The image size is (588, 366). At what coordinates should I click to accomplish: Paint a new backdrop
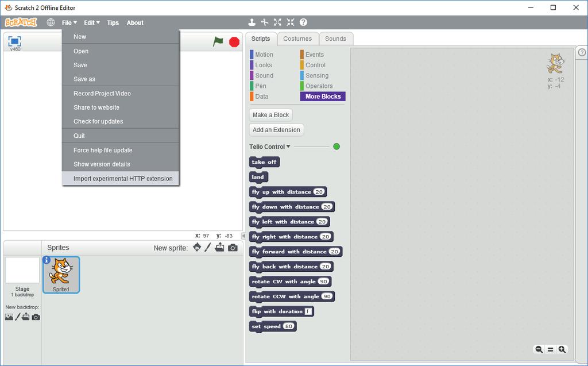point(17,317)
